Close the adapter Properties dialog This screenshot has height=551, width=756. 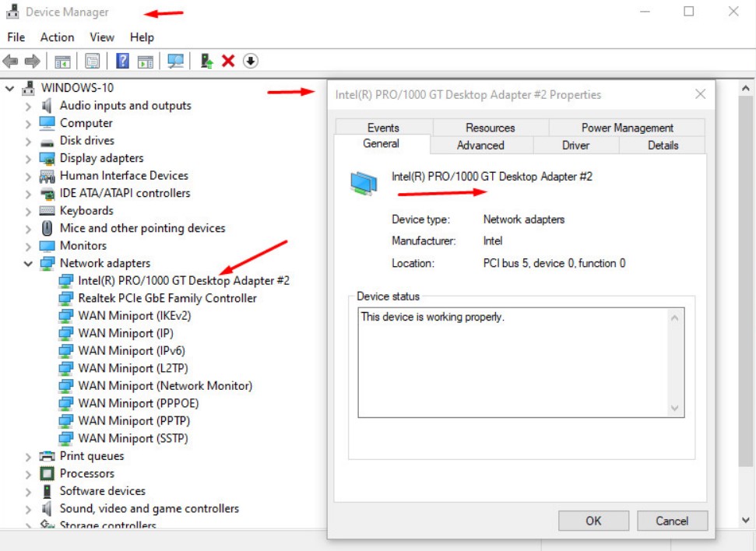coord(701,94)
